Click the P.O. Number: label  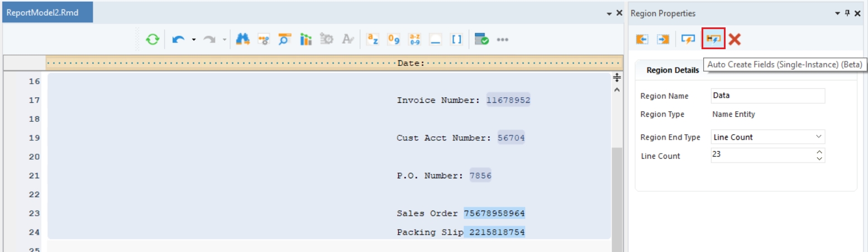coord(430,175)
